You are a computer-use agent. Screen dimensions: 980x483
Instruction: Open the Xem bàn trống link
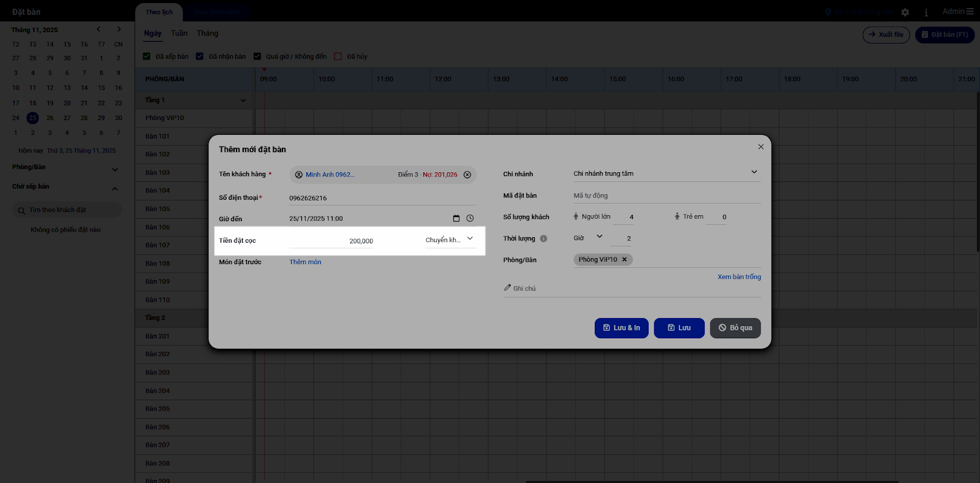[x=739, y=277]
